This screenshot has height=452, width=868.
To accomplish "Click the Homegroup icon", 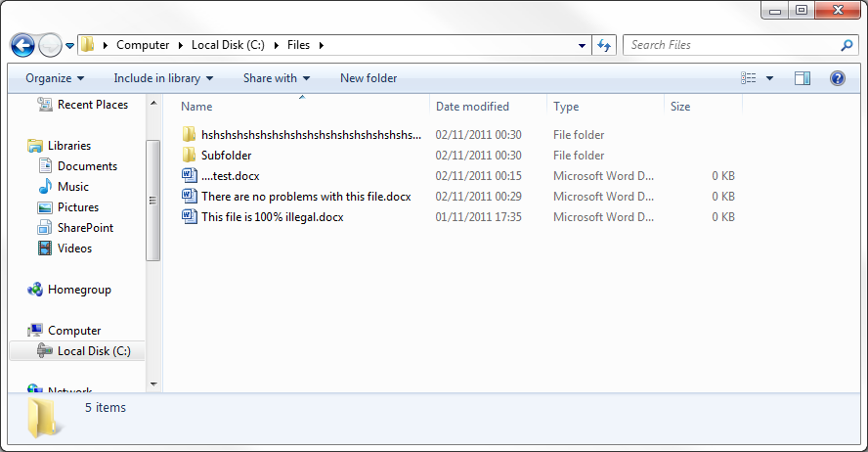I will [35, 290].
